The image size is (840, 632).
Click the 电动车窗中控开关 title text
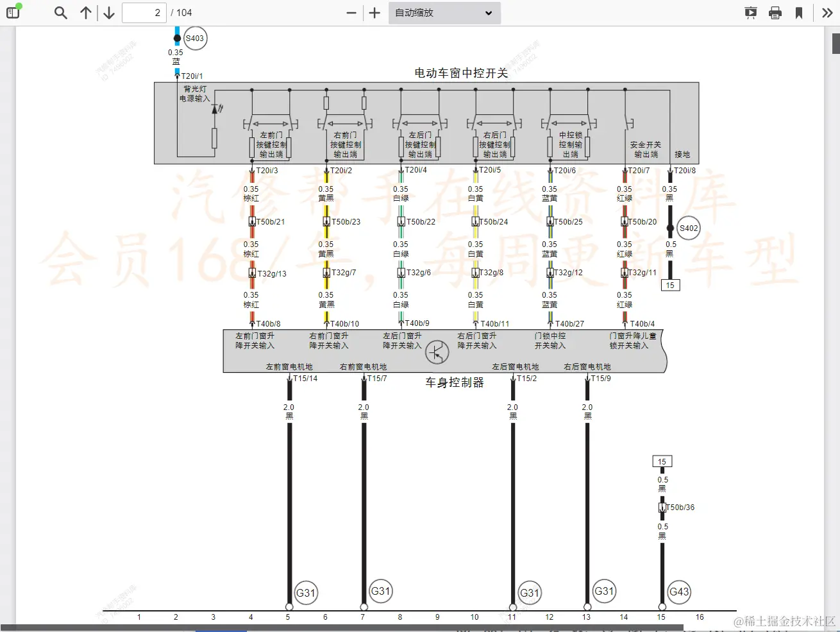coord(461,73)
